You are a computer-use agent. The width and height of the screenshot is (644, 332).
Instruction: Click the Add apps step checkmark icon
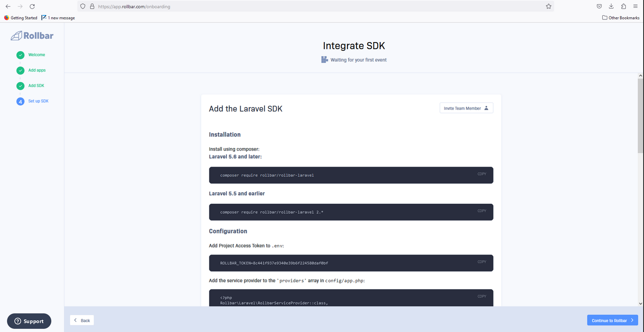click(21, 71)
